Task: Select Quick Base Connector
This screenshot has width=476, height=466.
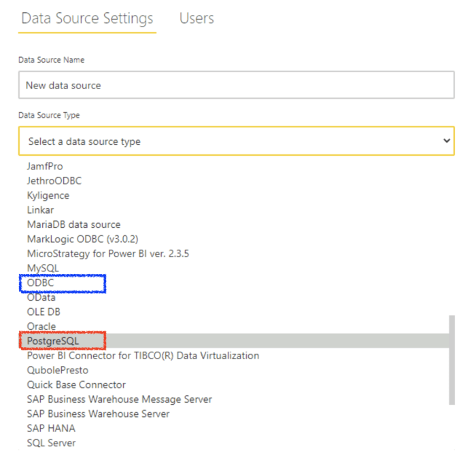Action: pos(76,385)
